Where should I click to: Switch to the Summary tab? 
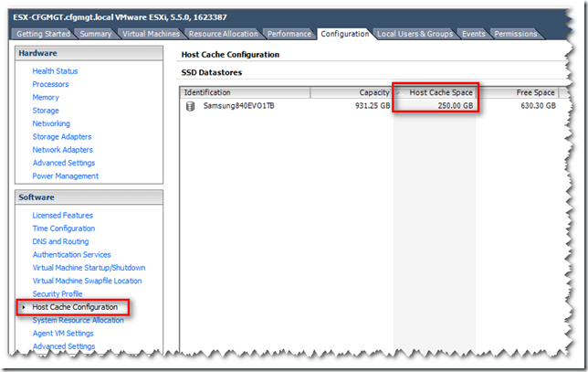tap(96, 34)
